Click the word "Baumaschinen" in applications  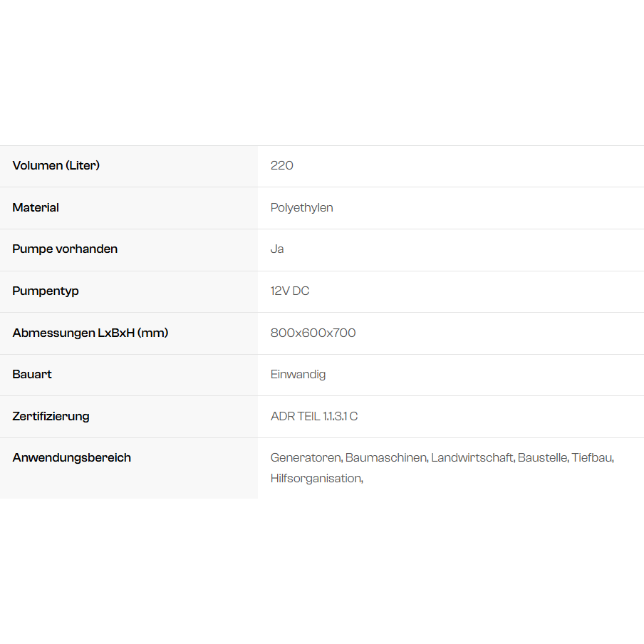click(385, 457)
